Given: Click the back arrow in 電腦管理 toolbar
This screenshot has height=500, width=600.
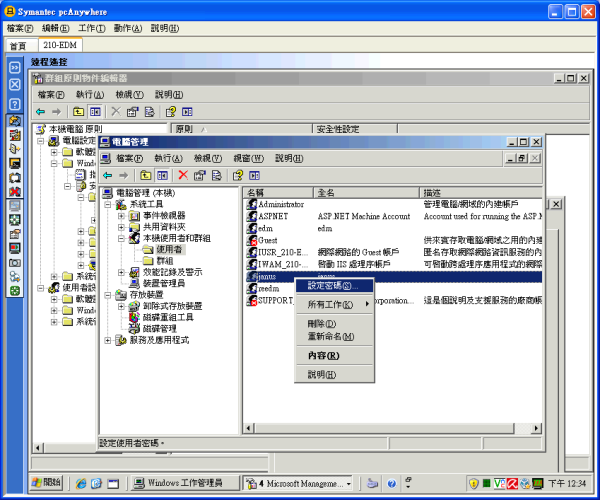Looking at the screenshot, I should tap(108, 176).
